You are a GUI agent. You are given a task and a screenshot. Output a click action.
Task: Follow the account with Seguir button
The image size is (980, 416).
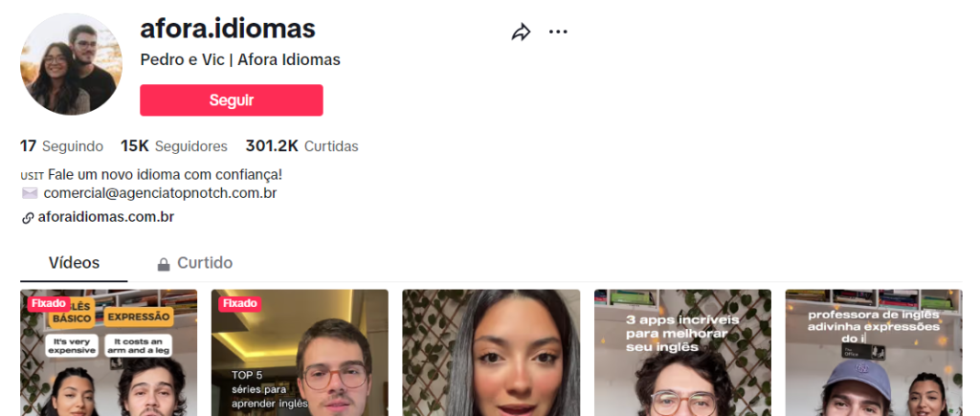[232, 100]
